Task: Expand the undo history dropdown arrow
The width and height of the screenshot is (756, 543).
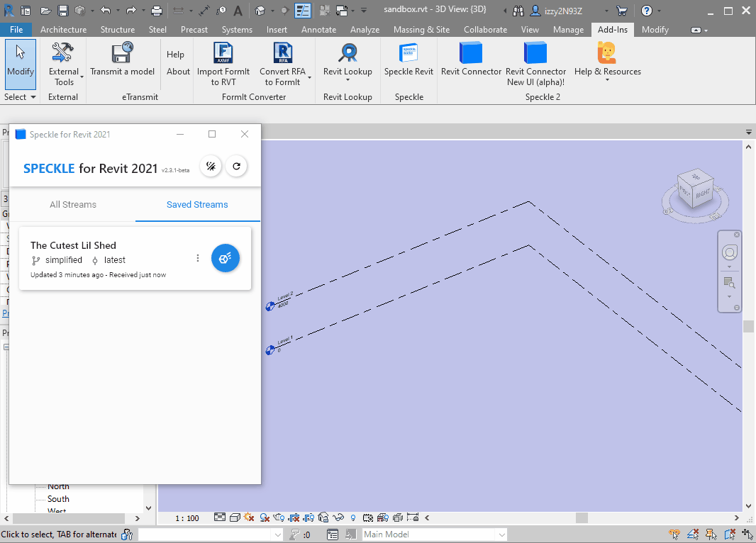Action: pyautogui.click(x=118, y=10)
